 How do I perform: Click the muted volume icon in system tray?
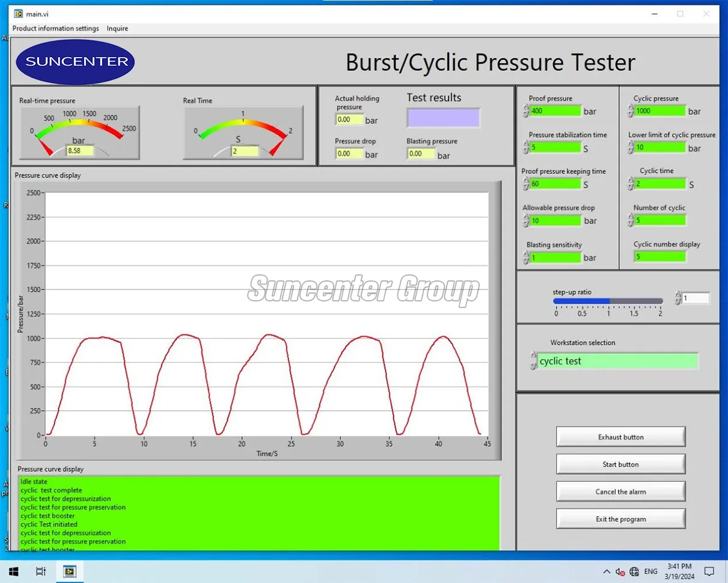point(620,572)
